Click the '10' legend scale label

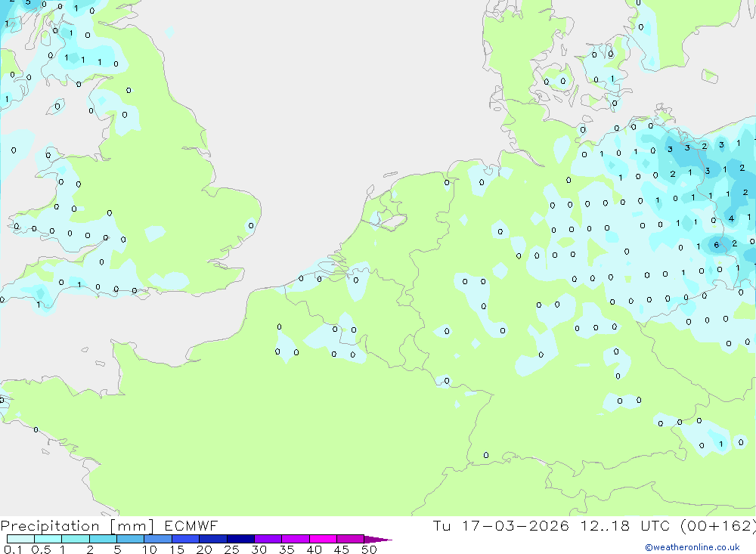point(150,549)
